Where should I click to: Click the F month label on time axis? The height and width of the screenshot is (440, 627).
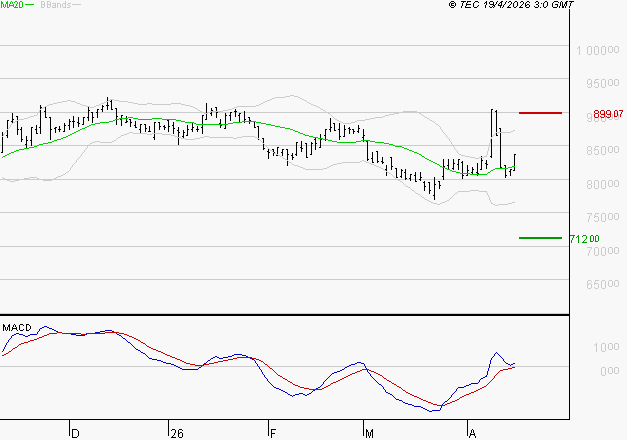pos(272,433)
